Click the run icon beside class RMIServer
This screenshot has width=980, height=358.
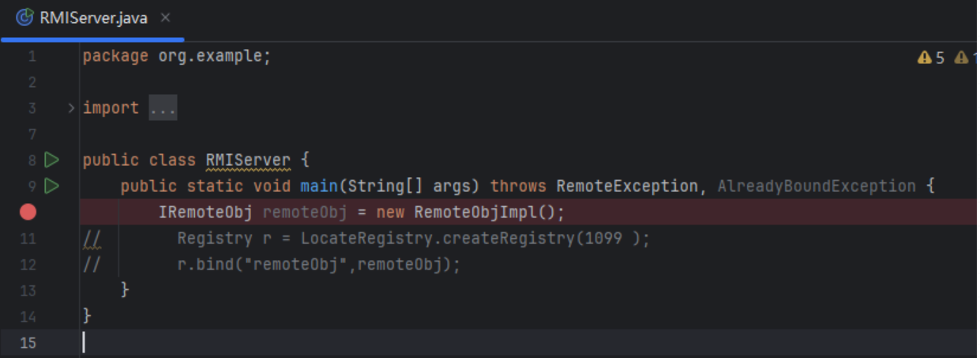[51, 160]
